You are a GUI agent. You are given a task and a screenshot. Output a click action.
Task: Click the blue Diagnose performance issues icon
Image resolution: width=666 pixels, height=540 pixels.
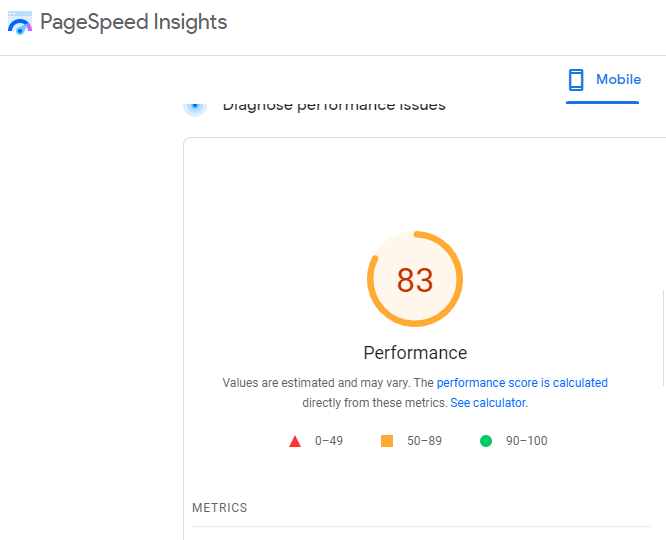pyautogui.click(x=195, y=104)
